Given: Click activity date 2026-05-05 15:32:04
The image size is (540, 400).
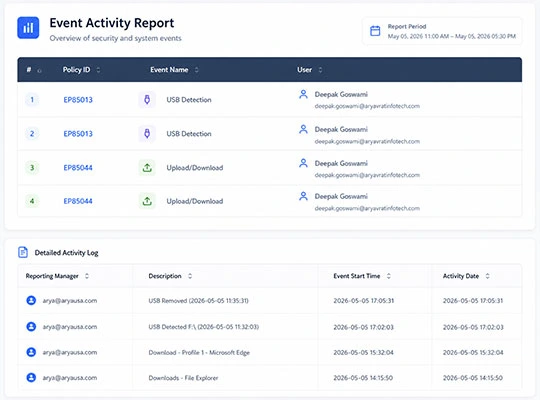Looking at the screenshot, I should tap(473, 352).
